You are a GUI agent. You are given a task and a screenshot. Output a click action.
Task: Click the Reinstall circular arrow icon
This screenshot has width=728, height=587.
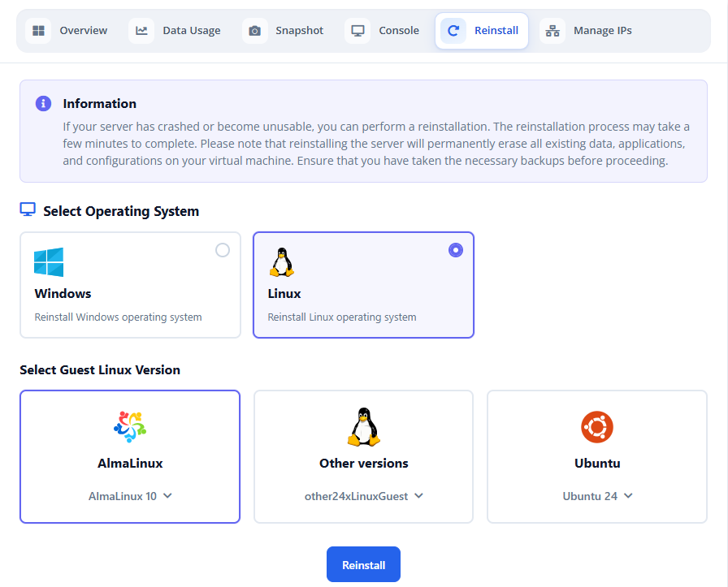[x=453, y=31]
